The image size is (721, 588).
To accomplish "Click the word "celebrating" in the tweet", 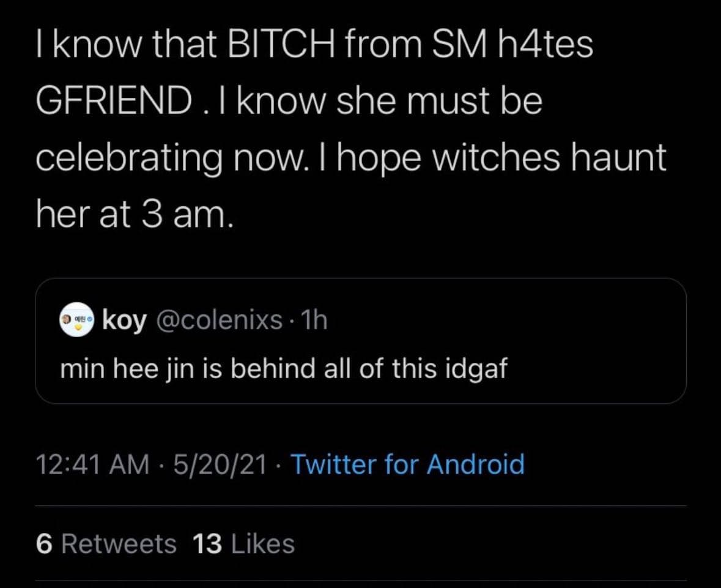I will tap(128, 157).
